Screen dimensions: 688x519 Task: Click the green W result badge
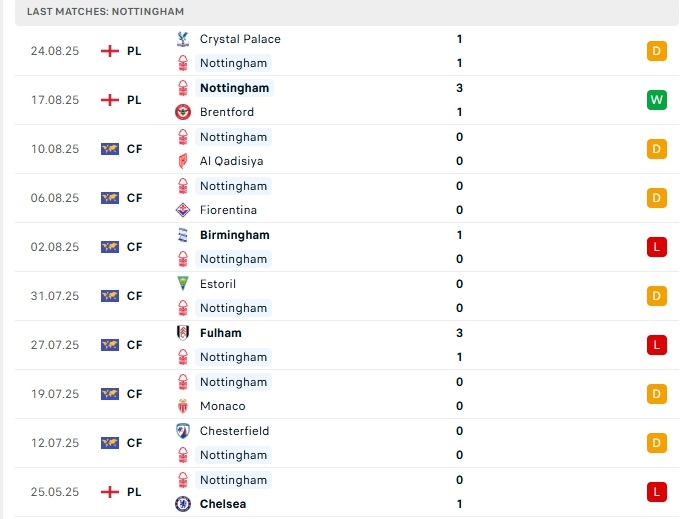656,100
